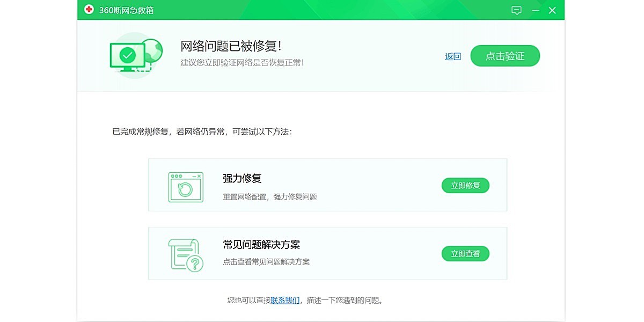Close the 360断网急救箱 window
Screen dimensions: 644x322
[x=551, y=10]
